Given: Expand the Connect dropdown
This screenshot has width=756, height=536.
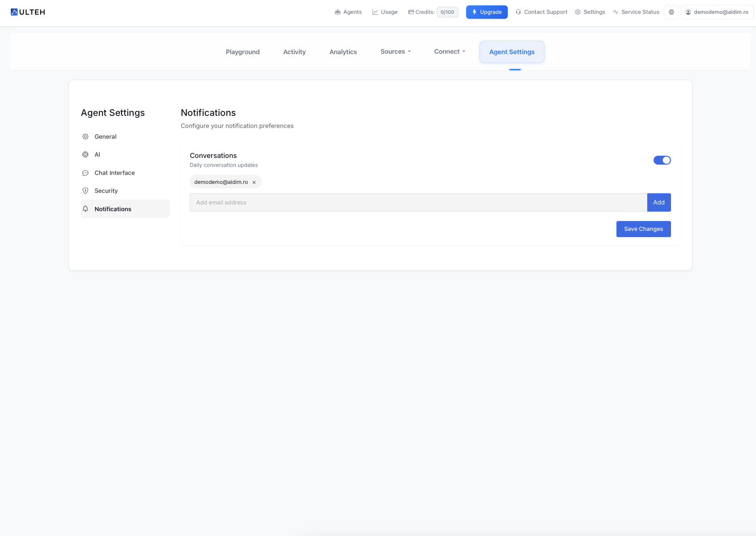Looking at the screenshot, I should 450,52.
